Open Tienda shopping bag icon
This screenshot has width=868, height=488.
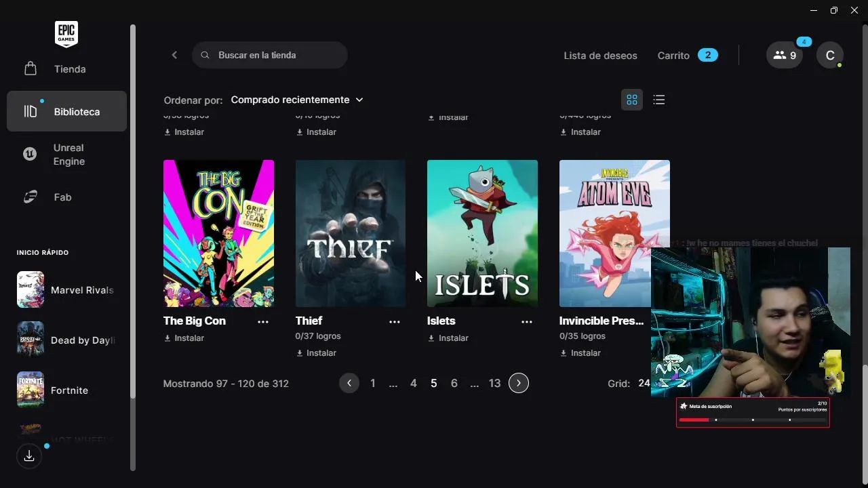[x=30, y=68]
